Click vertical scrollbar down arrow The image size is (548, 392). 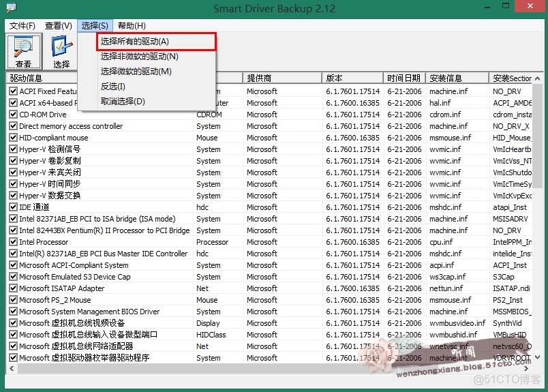point(538,357)
